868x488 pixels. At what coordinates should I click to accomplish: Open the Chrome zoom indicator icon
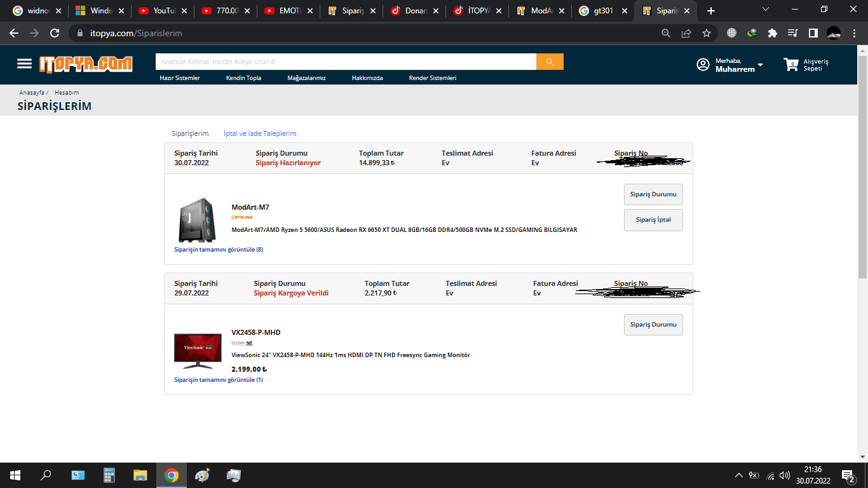pos(666,33)
